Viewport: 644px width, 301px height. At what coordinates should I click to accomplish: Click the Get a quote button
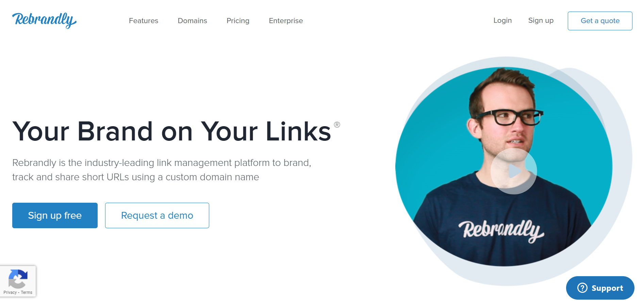[x=600, y=21]
